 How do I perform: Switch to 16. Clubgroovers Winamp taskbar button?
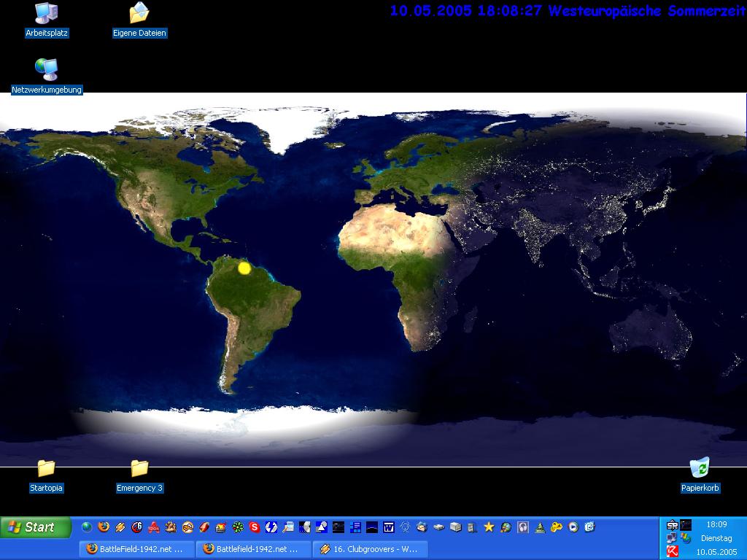coord(370,549)
